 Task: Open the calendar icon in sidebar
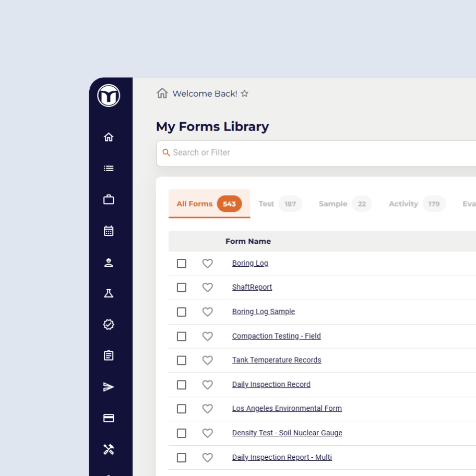109,231
